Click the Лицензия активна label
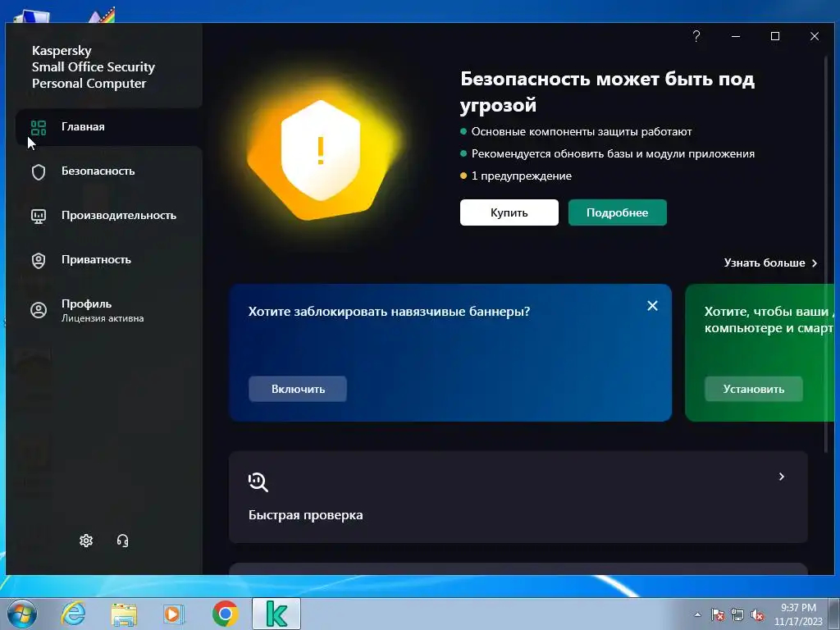Viewport: 840px width, 630px height. [103, 318]
